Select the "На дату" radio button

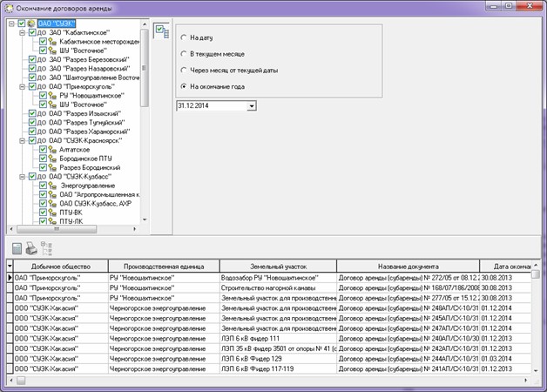[x=182, y=38]
